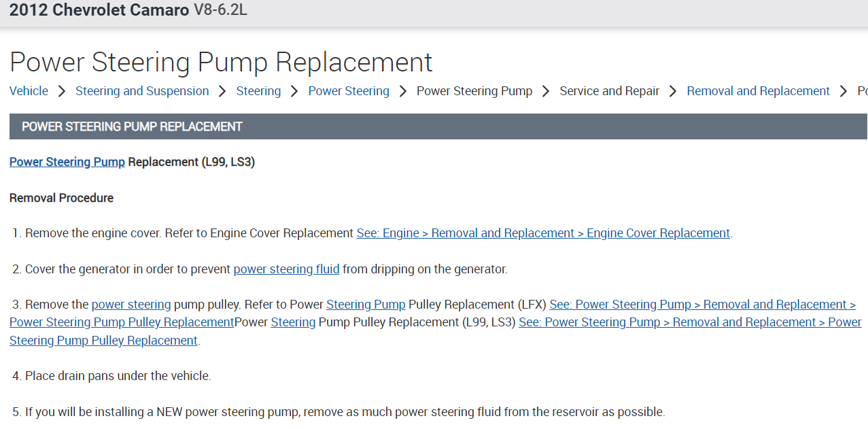Click the Power Steering Pump breadcrumb
Viewport: 868px width, 429px height.
[x=474, y=90]
